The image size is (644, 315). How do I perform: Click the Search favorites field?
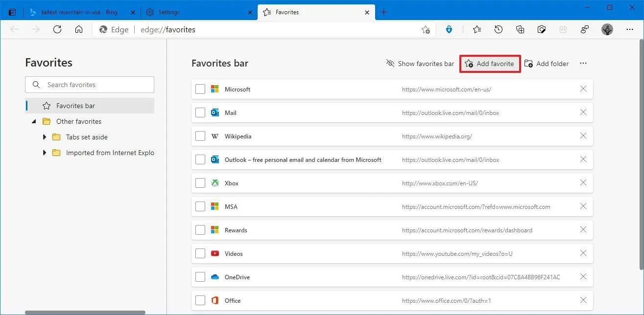90,85
